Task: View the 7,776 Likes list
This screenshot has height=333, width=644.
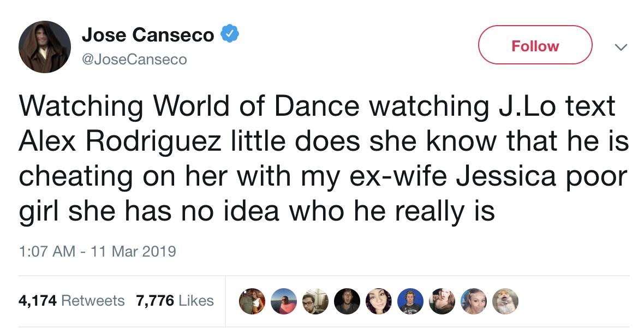Action: coord(174,300)
